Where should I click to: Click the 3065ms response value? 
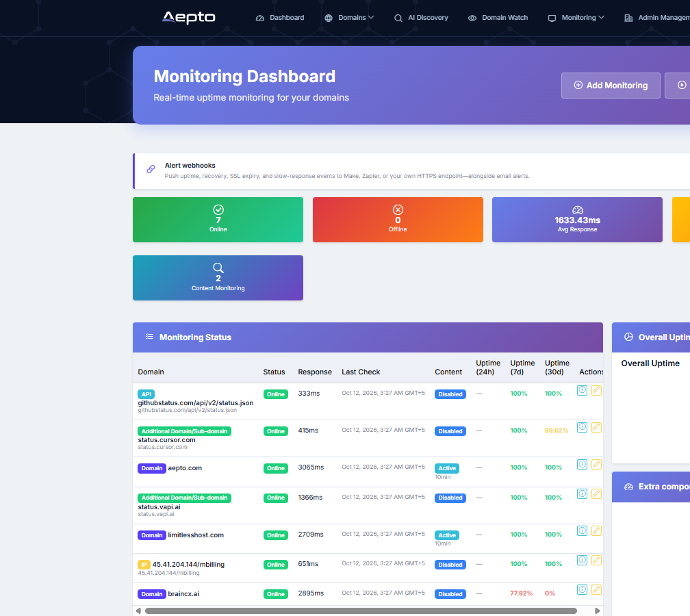click(311, 467)
